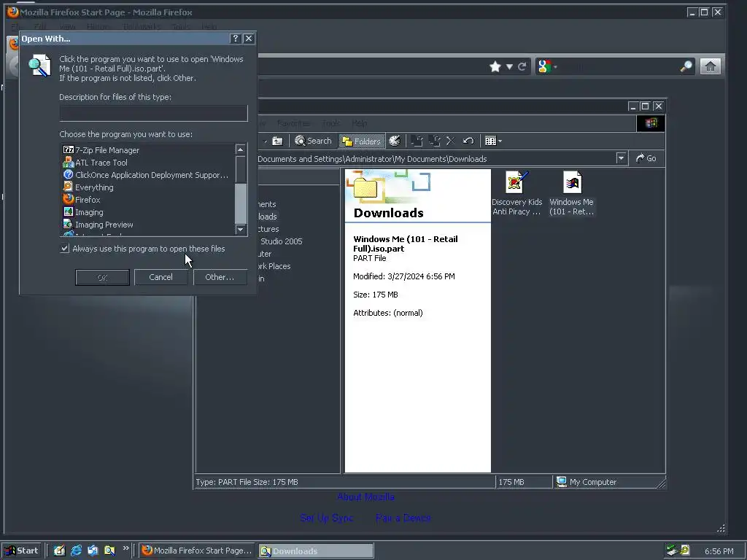Click Studio 2005 in the folder tree
Screen dimensions: 747x560
281,241
